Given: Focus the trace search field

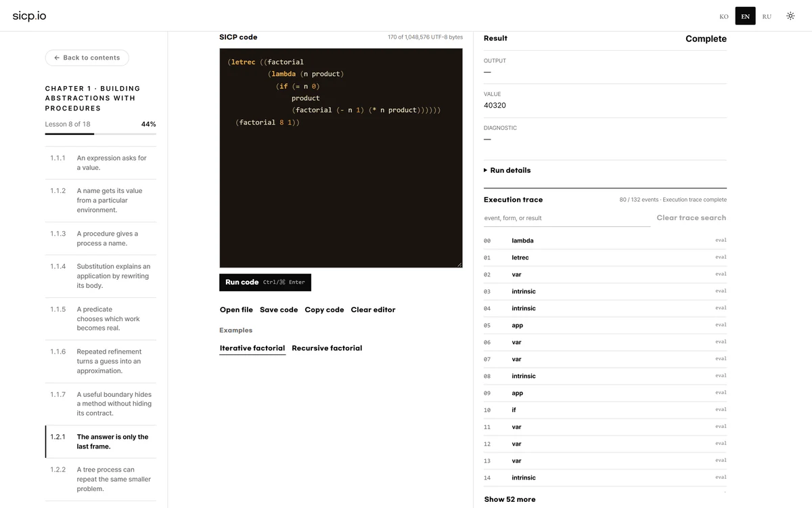Looking at the screenshot, I should (567, 218).
